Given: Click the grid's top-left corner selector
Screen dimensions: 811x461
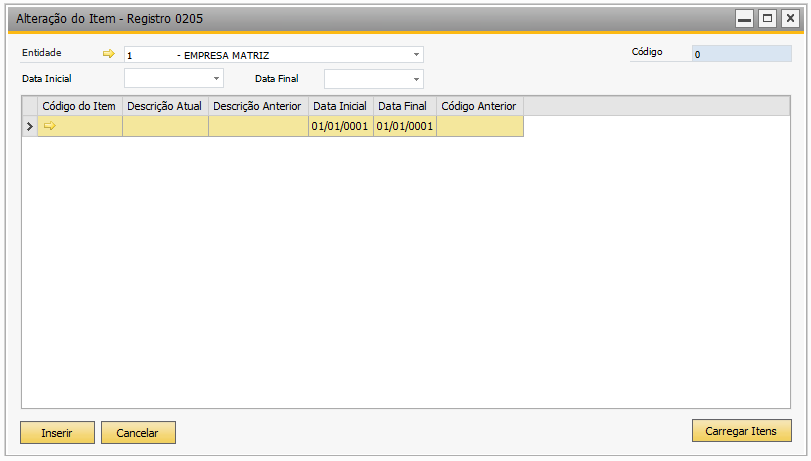Looking at the screenshot, I should (29, 106).
